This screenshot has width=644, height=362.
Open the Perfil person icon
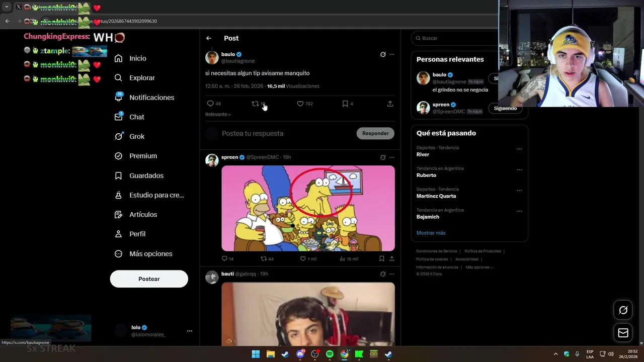[x=118, y=234]
